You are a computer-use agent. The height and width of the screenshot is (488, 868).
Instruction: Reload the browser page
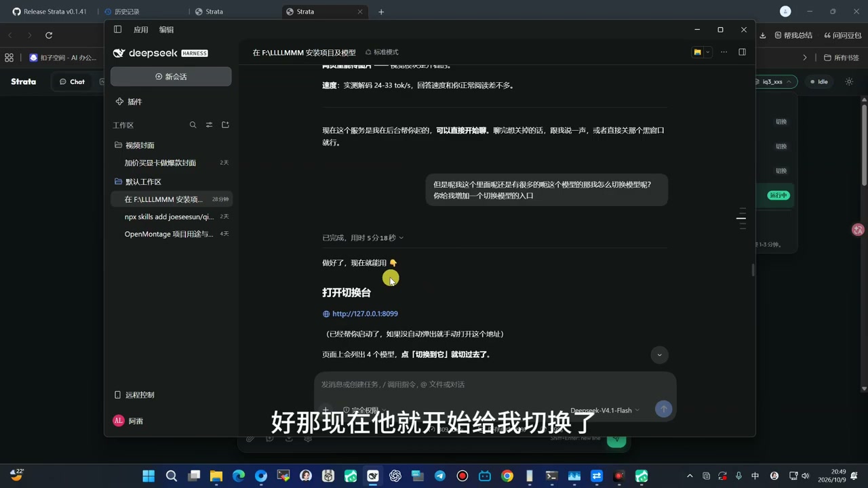(49, 35)
